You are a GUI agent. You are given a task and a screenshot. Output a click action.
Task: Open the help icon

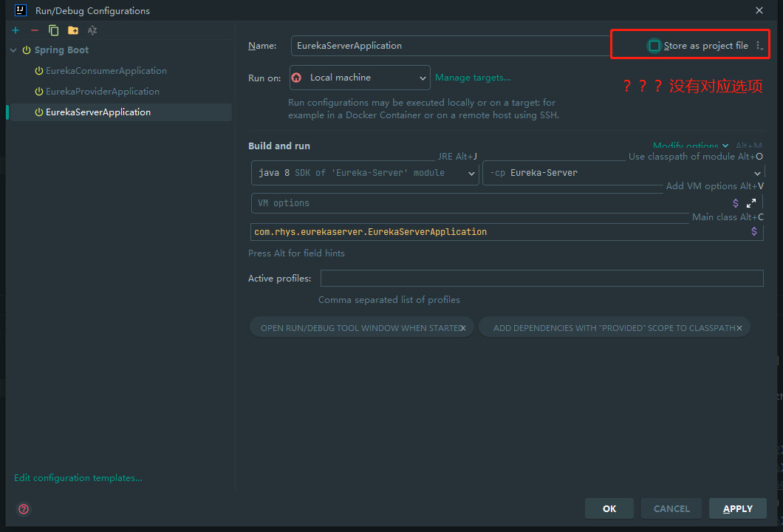click(x=24, y=509)
